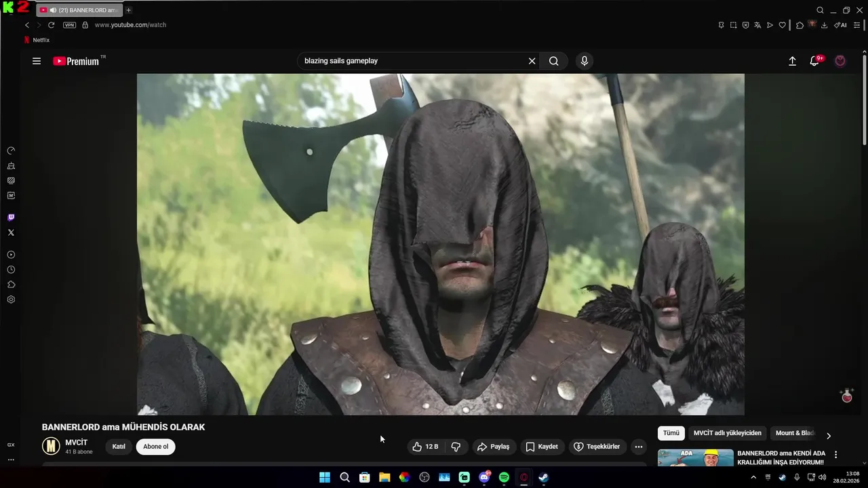Open options for recommended video three-dots

[835, 455]
